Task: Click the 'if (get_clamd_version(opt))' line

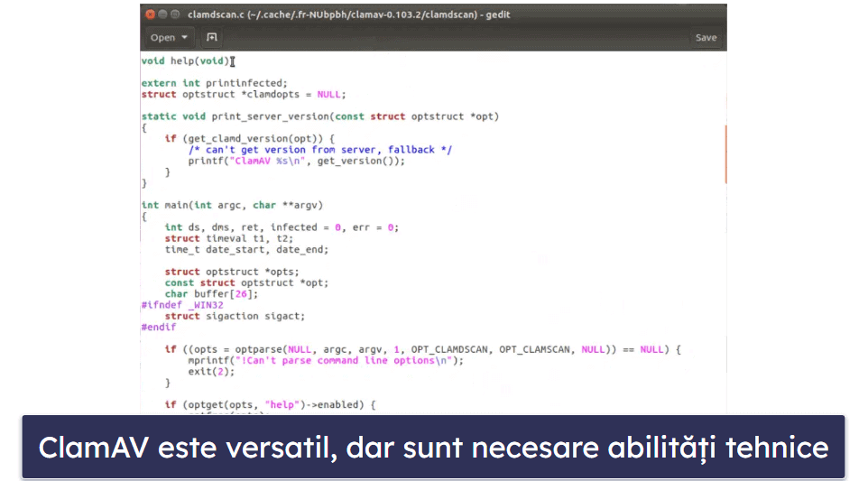Action: coord(249,138)
